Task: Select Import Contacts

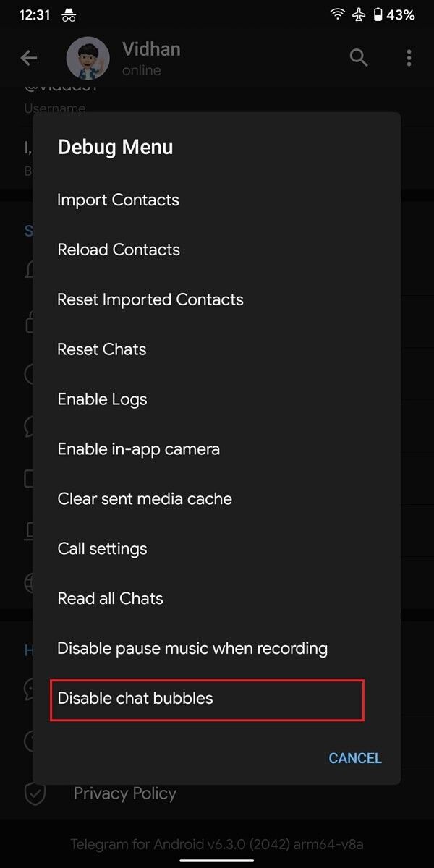Action: pyautogui.click(x=118, y=200)
